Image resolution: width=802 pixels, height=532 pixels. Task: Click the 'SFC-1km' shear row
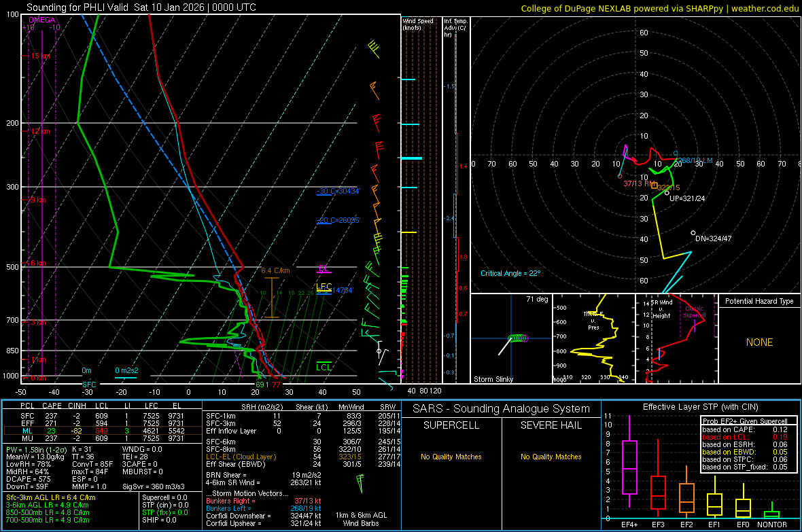302,416
